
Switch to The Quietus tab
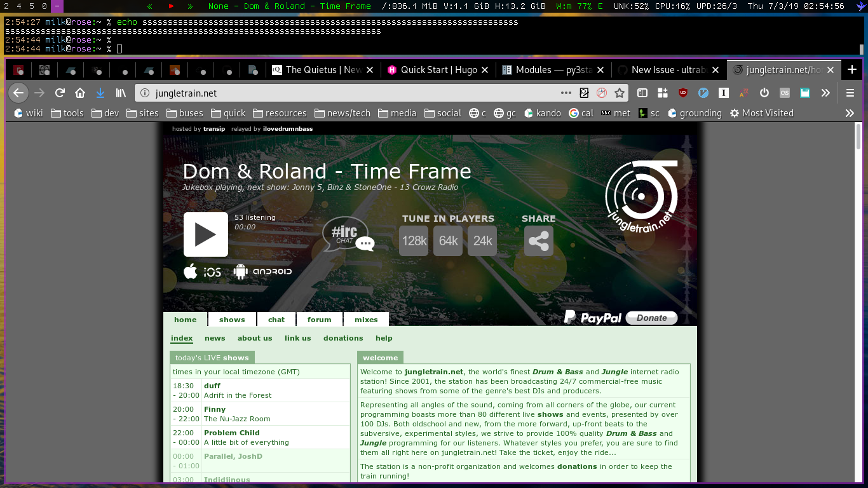pos(322,70)
